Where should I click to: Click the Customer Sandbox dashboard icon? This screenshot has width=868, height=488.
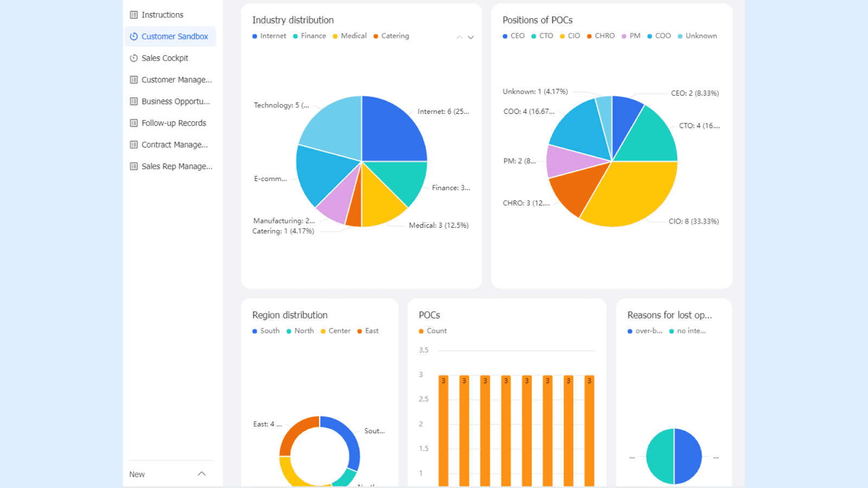click(134, 36)
